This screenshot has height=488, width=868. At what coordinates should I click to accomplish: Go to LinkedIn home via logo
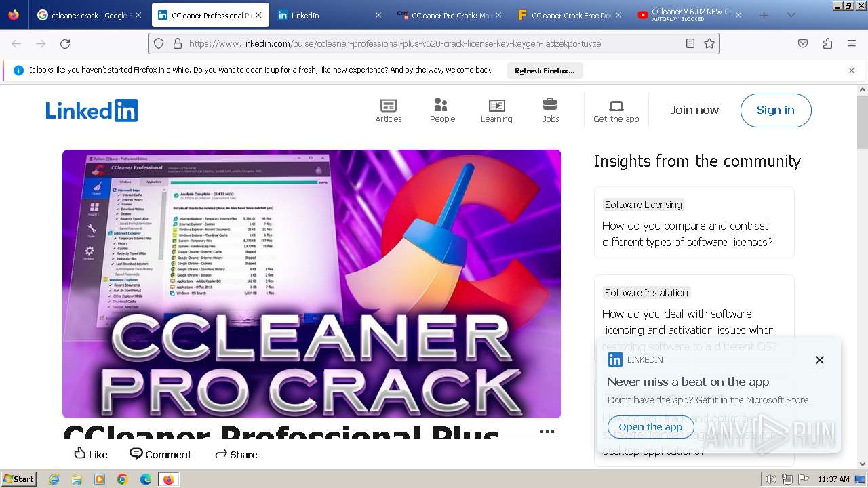pyautogui.click(x=92, y=110)
